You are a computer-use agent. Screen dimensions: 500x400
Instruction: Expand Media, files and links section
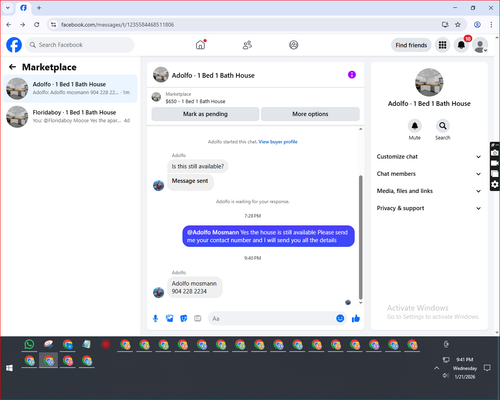point(429,191)
